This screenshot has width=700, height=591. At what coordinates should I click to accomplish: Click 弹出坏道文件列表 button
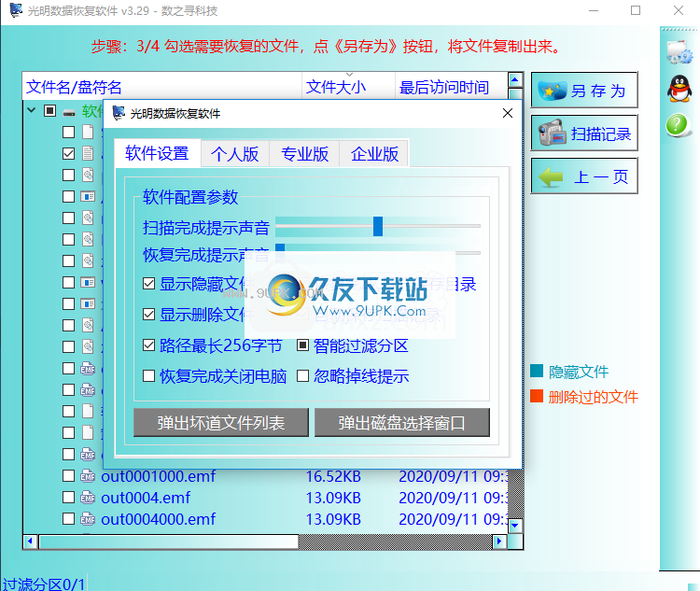click(x=221, y=423)
